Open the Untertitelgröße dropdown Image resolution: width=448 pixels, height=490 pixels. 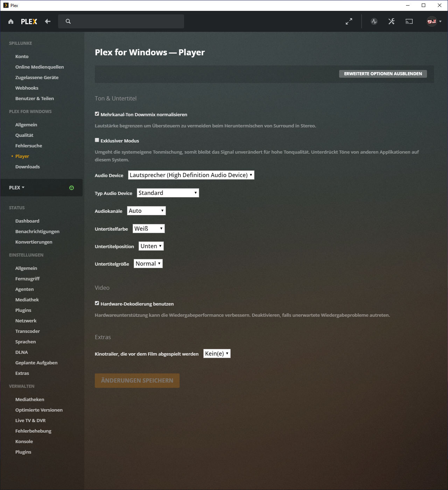[148, 264]
